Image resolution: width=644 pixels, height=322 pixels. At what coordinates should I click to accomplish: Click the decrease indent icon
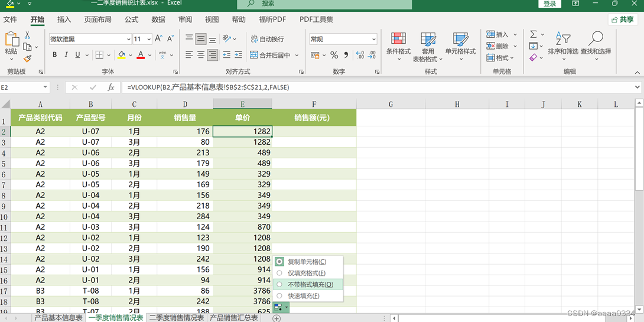[x=226, y=54]
